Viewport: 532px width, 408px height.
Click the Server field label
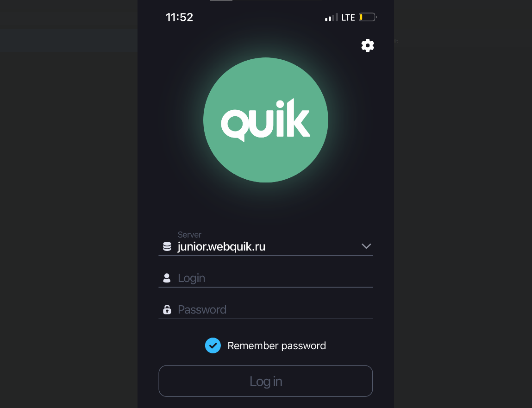pos(189,234)
